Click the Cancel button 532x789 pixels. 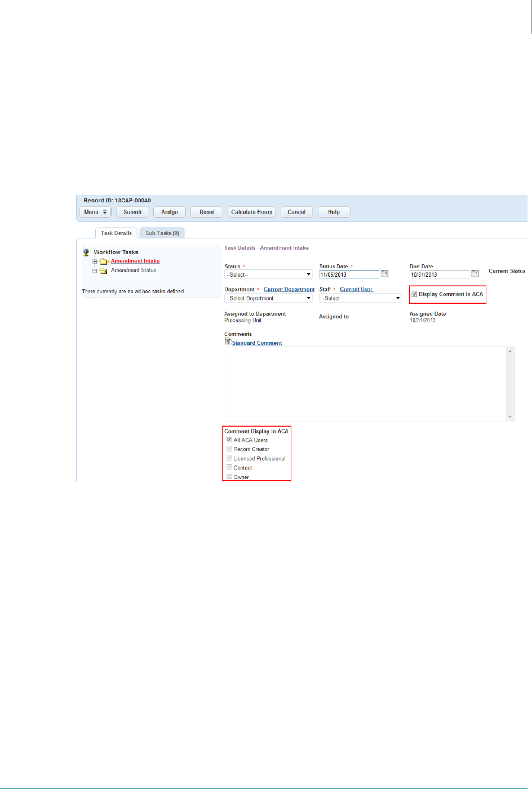click(296, 212)
